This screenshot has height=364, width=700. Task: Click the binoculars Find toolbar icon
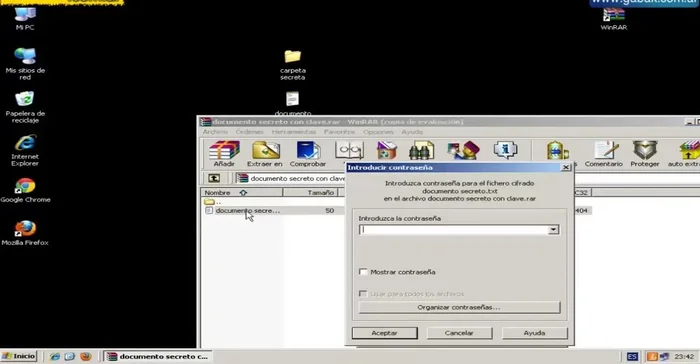coord(421,151)
